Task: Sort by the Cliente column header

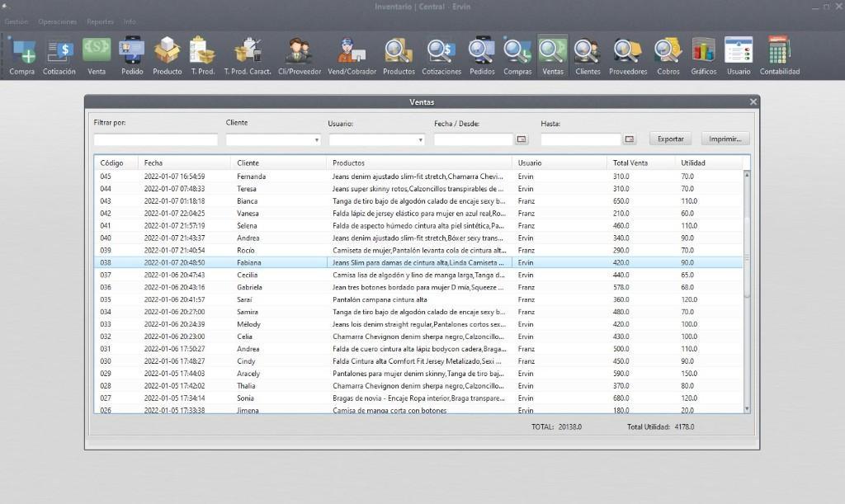Action: [x=279, y=163]
